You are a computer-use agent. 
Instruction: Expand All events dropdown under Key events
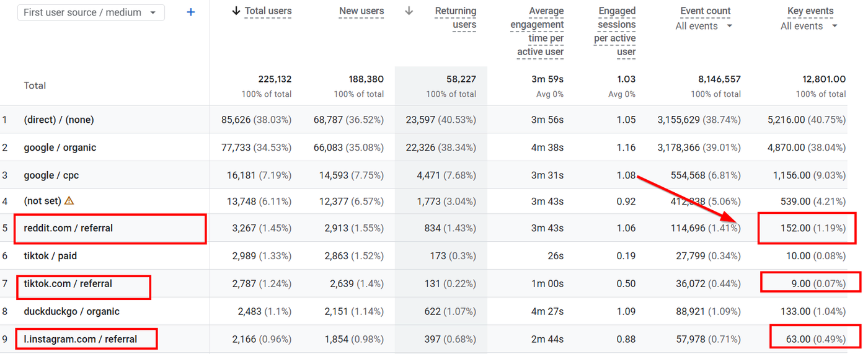click(x=809, y=26)
